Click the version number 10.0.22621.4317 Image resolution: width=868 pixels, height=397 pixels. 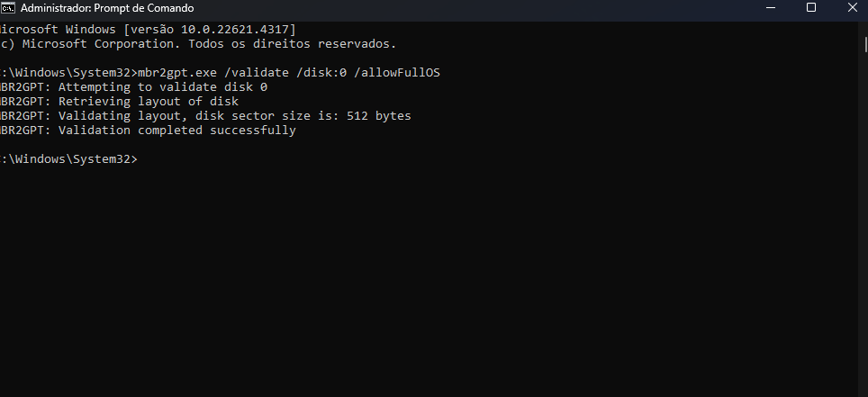pyautogui.click(x=238, y=30)
